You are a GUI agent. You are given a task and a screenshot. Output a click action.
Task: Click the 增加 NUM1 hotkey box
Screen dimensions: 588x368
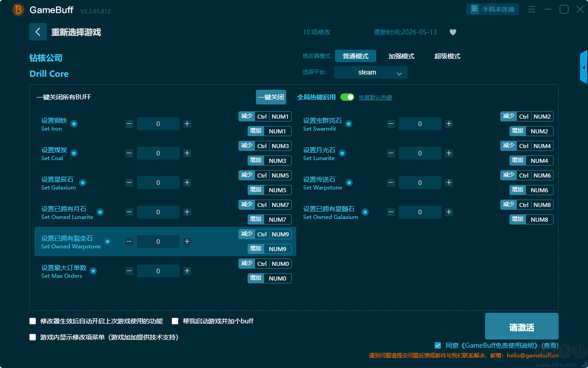point(270,131)
